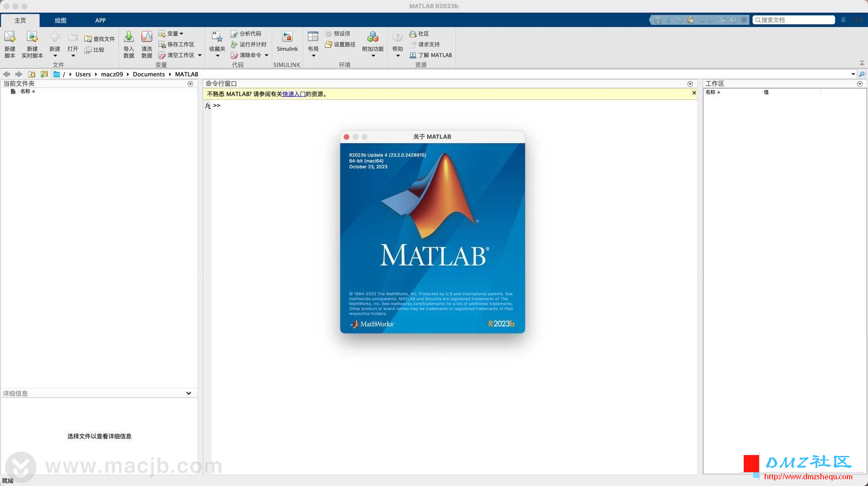Create a new live script (新建实时脚本)
This screenshot has width=868, height=486.
point(32,44)
